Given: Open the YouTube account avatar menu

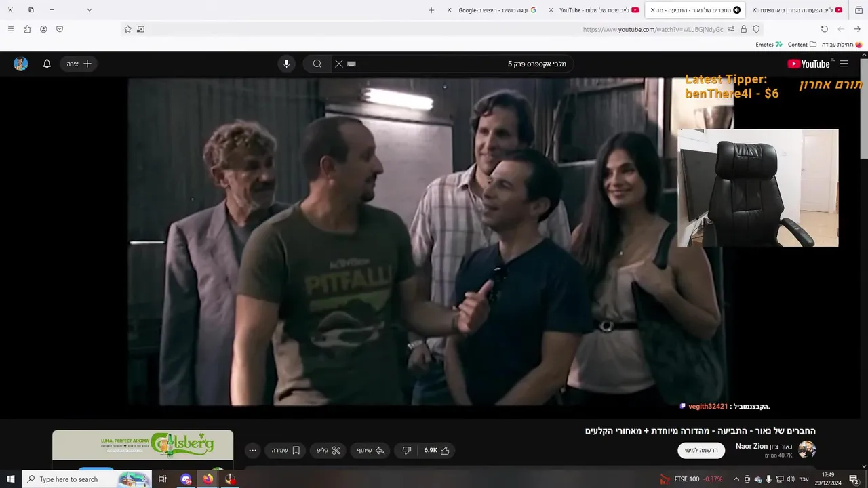Looking at the screenshot, I should (x=21, y=64).
